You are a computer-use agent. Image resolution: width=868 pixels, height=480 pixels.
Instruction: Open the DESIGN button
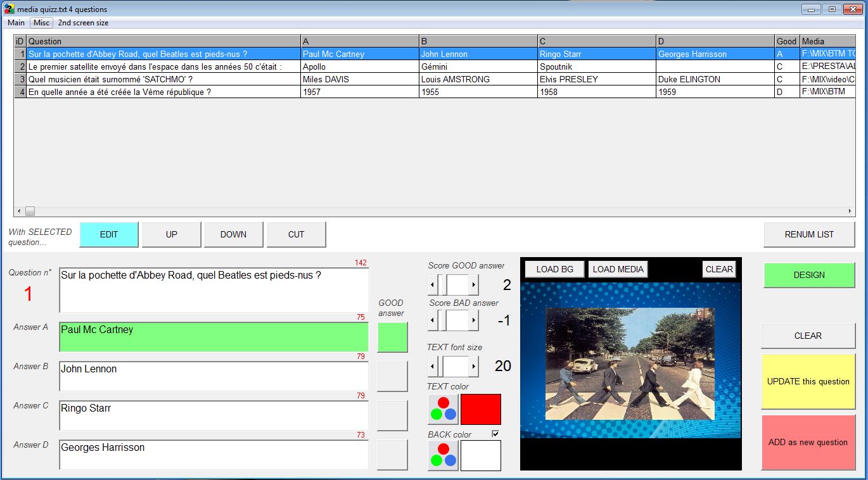pos(809,275)
